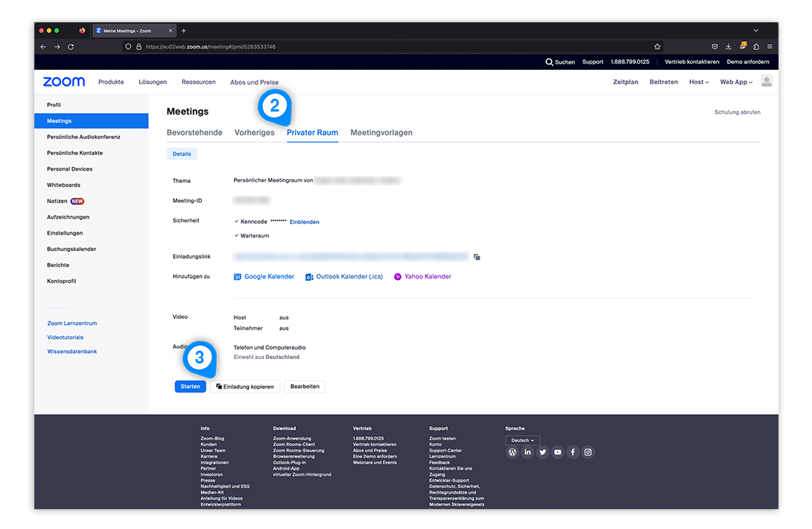Open Zoom Lernzentrum link
812x529 pixels.
[72, 323]
